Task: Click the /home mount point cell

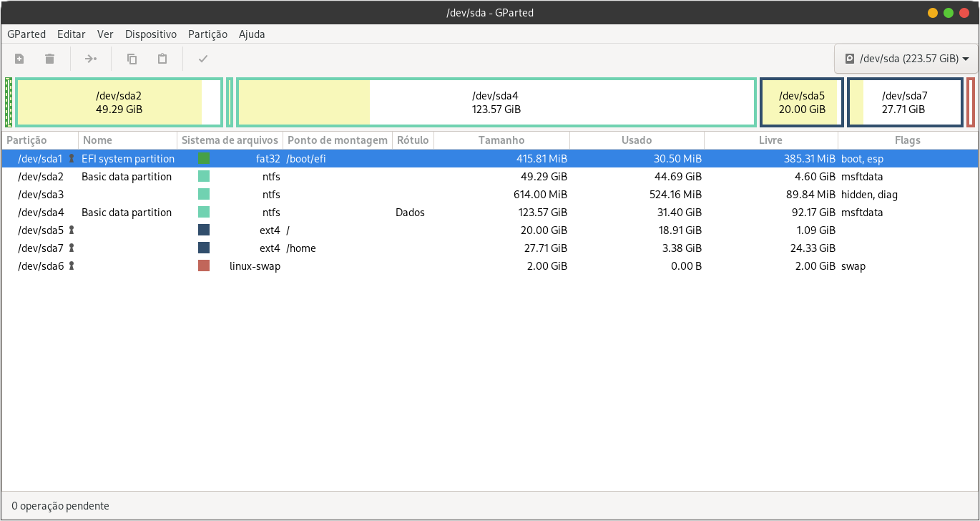Action: [301, 248]
